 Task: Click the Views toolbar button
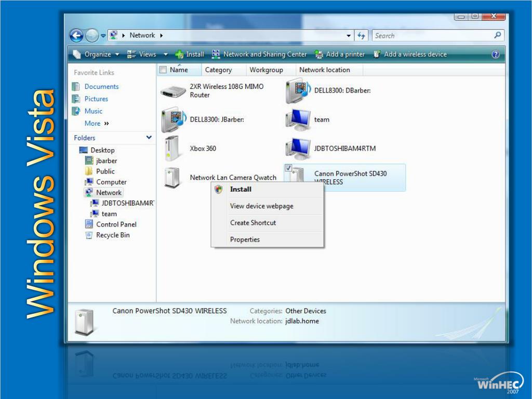[x=141, y=54]
